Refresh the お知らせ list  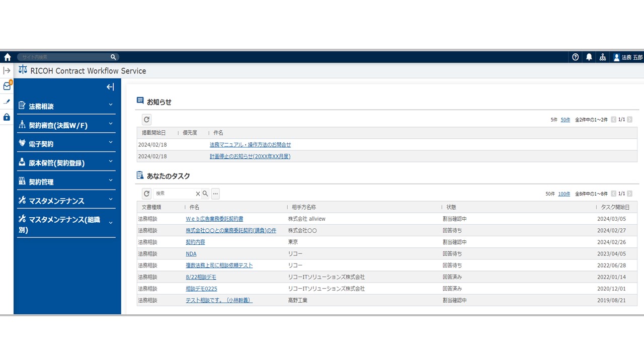point(146,119)
